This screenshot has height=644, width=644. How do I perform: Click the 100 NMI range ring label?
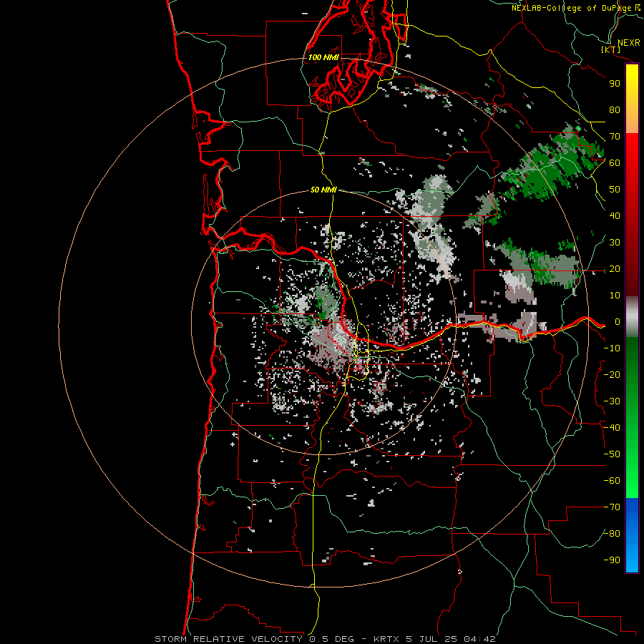coord(323,57)
